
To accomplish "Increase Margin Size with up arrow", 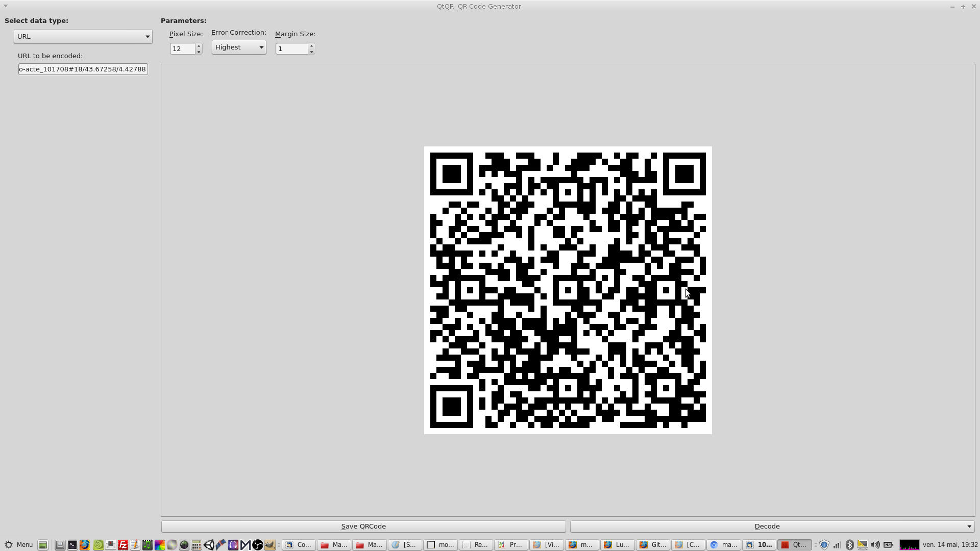I will tap(311, 46).
